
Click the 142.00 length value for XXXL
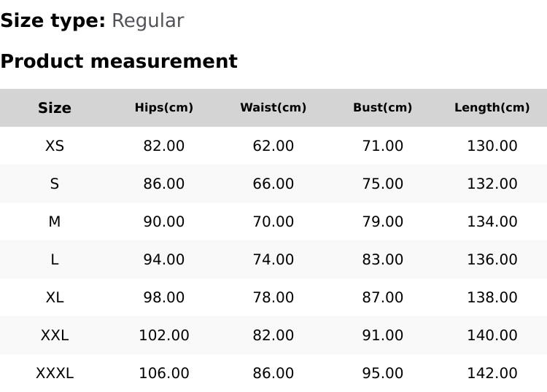[x=492, y=373]
